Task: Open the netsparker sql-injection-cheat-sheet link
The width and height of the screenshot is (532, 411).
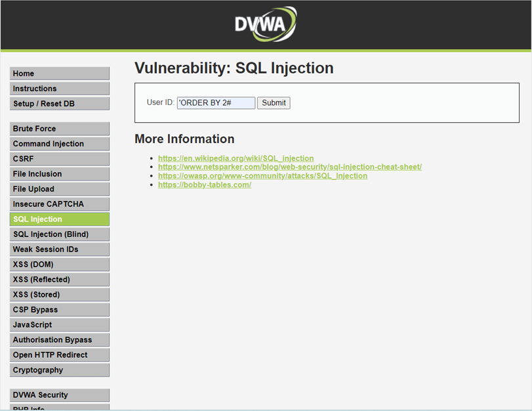Action: 290,167
